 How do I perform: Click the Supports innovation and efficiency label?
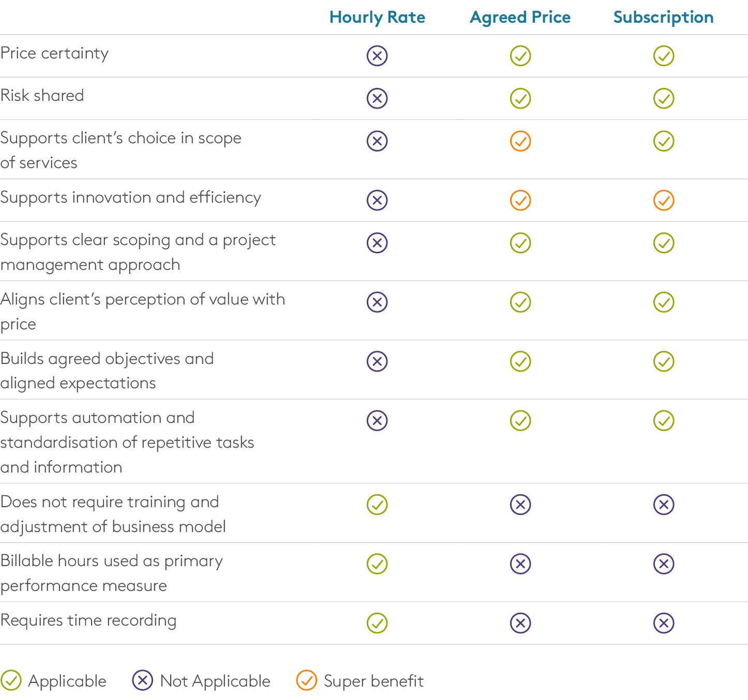[130, 197]
